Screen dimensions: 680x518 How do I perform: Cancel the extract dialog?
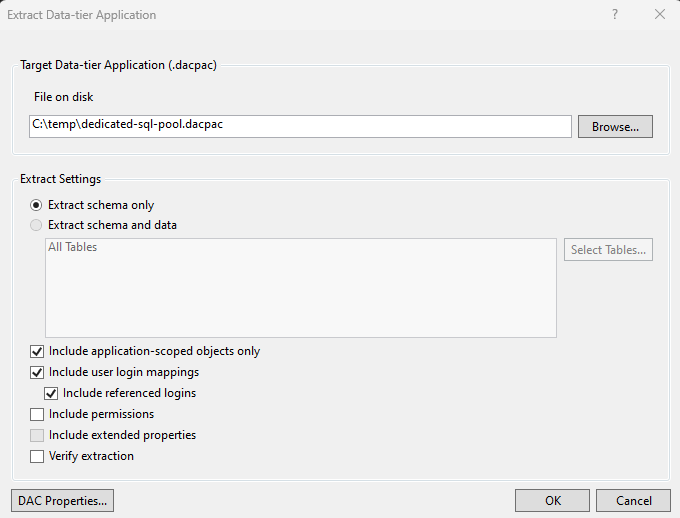(633, 501)
